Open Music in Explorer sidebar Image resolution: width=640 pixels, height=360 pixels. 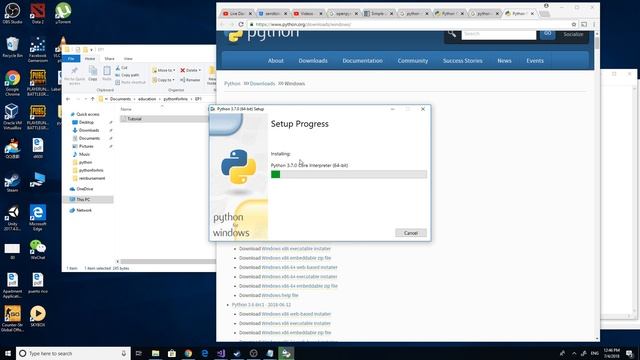tap(84, 154)
